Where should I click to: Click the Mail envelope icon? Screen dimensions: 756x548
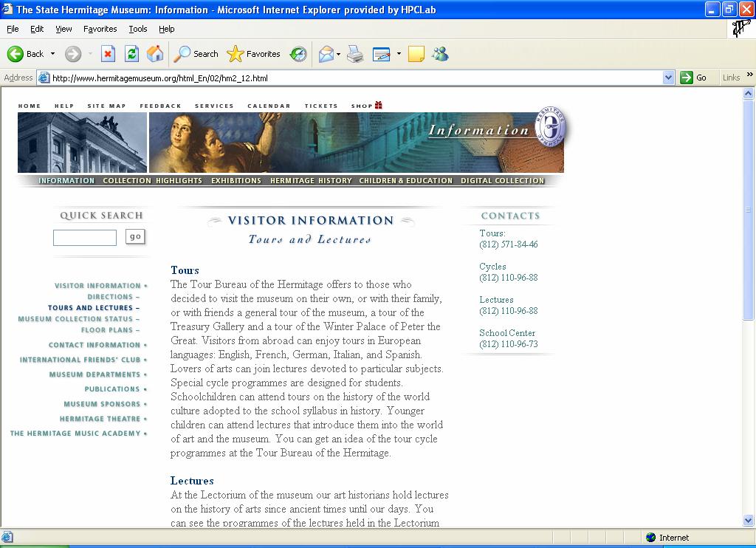tap(326, 54)
